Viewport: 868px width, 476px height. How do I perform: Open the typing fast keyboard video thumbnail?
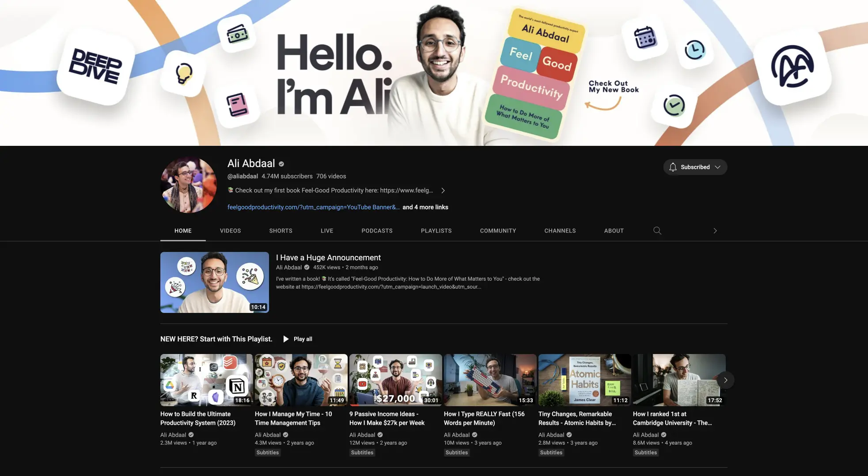point(490,380)
